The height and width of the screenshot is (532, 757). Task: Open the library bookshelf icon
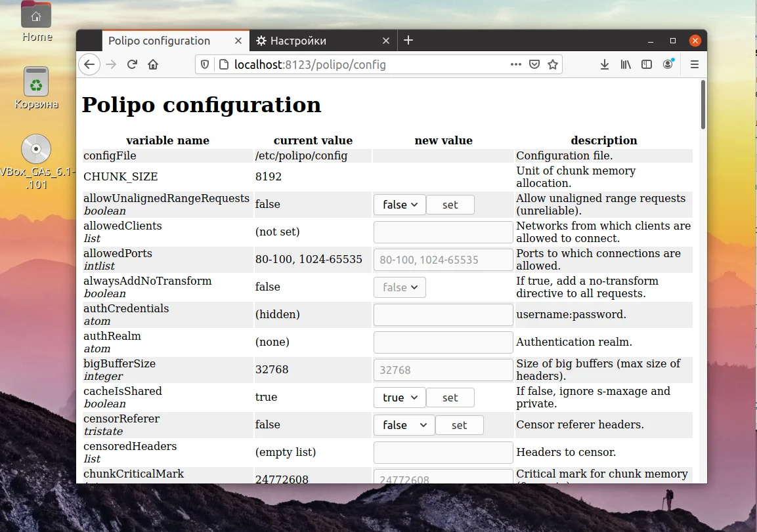[x=626, y=64]
